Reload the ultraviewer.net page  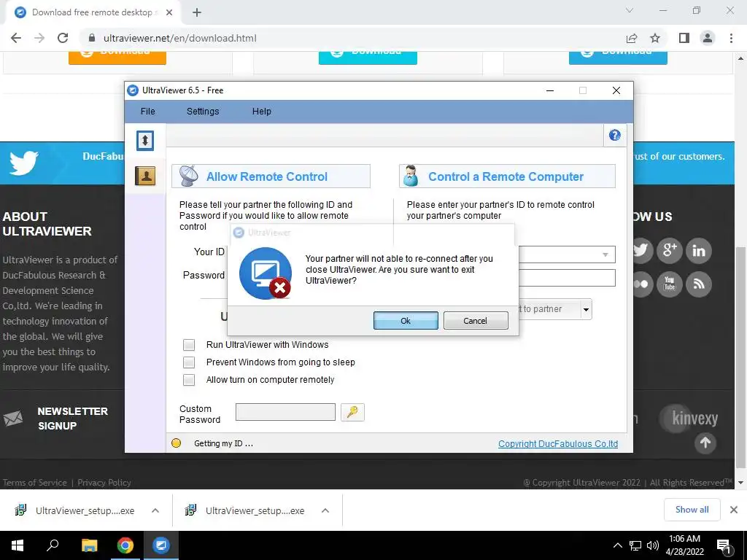(x=63, y=38)
